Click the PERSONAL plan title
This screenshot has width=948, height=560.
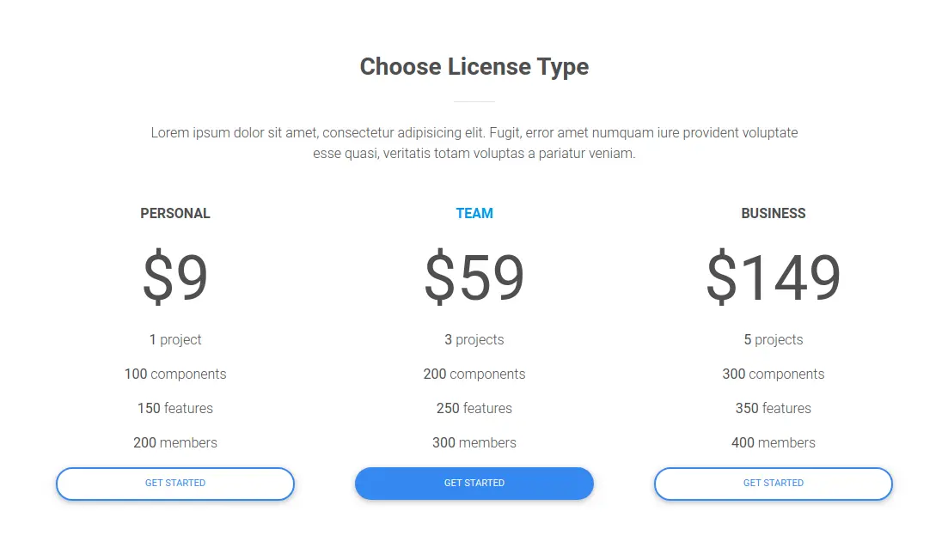pyautogui.click(x=175, y=214)
